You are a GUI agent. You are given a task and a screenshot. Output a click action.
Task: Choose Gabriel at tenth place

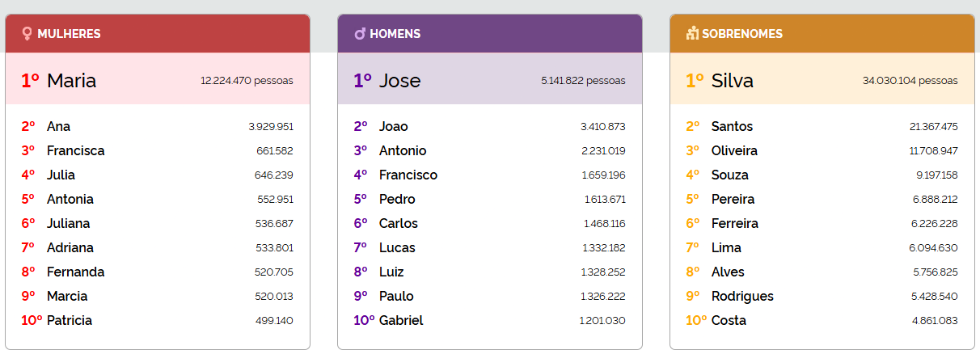coord(400,321)
